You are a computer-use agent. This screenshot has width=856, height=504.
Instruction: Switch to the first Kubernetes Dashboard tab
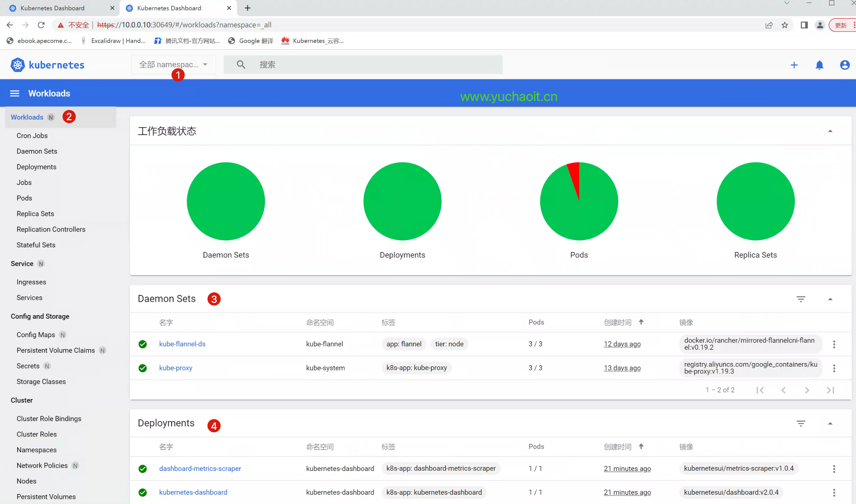coord(53,8)
